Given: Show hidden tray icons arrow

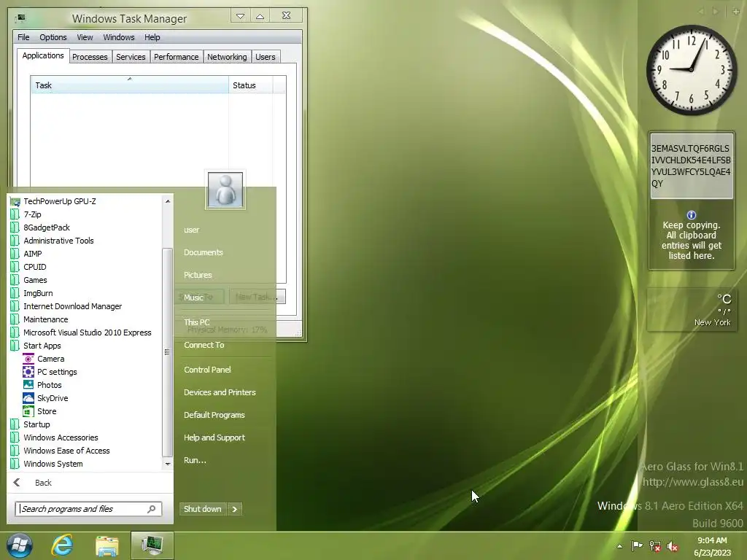Looking at the screenshot, I should pyautogui.click(x=619, y=546).
